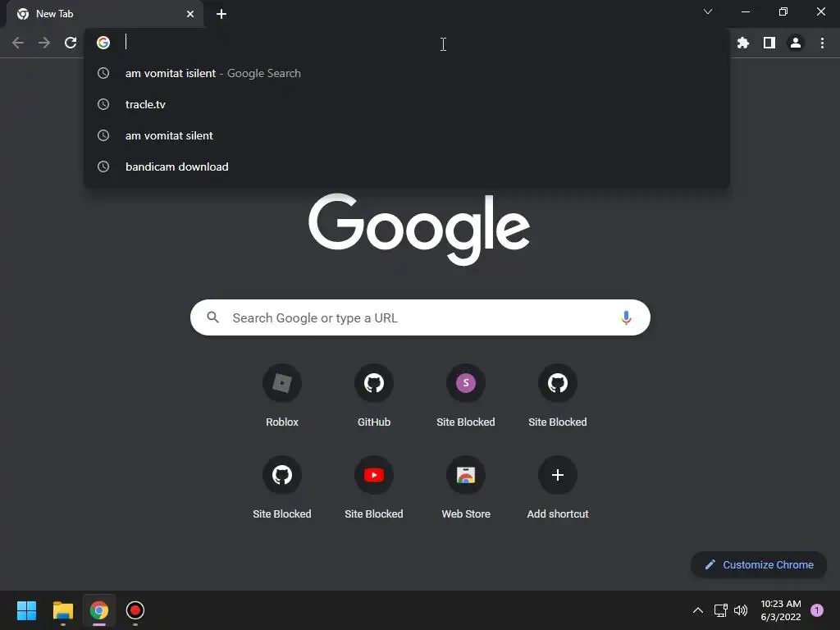Start voice search with microphone icon
This screenshot has height=630, width=840.
click(626, 317)
